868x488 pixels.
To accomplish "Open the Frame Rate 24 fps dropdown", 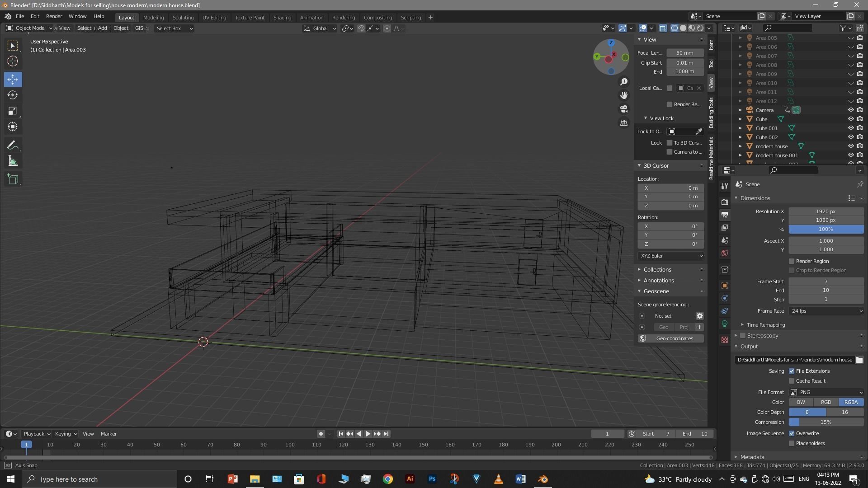I will click(826, 311).
